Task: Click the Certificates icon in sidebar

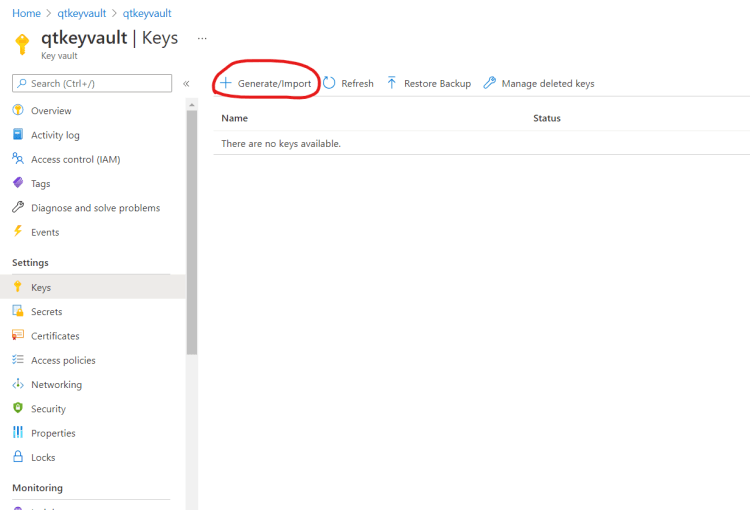Action: [18, 335]
